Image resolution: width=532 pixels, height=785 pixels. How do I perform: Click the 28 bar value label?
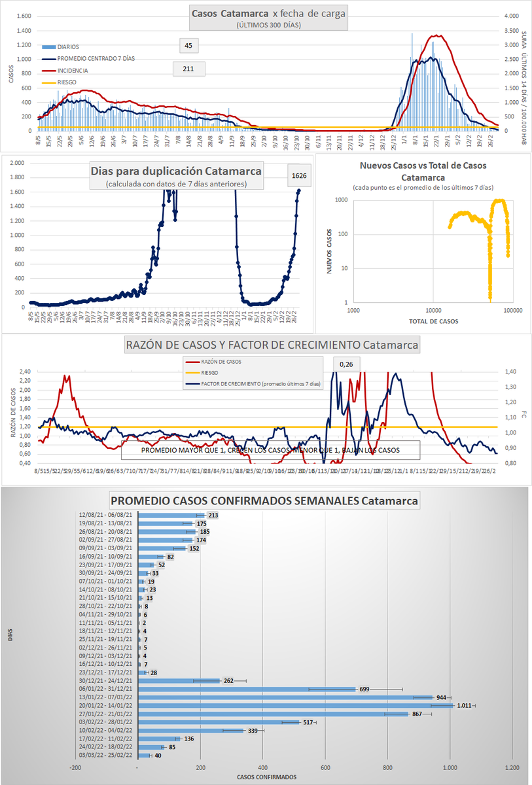pyautogui.click(x=154, y=672)
